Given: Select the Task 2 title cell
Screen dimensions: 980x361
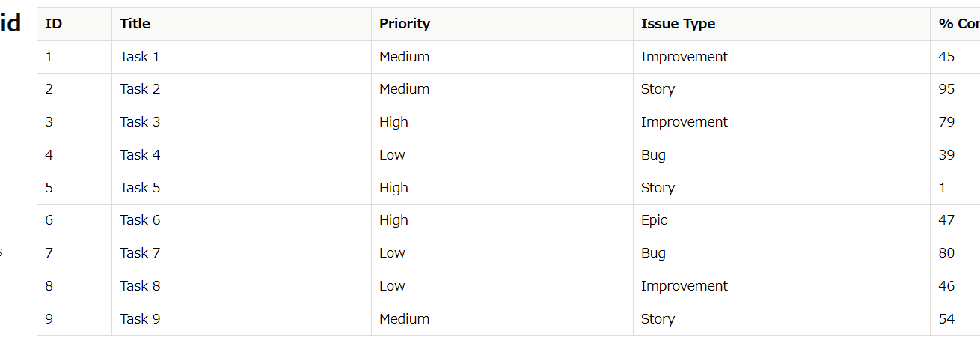Looking at the screenshot, I should pyautogui.click(x=140, y=89).
